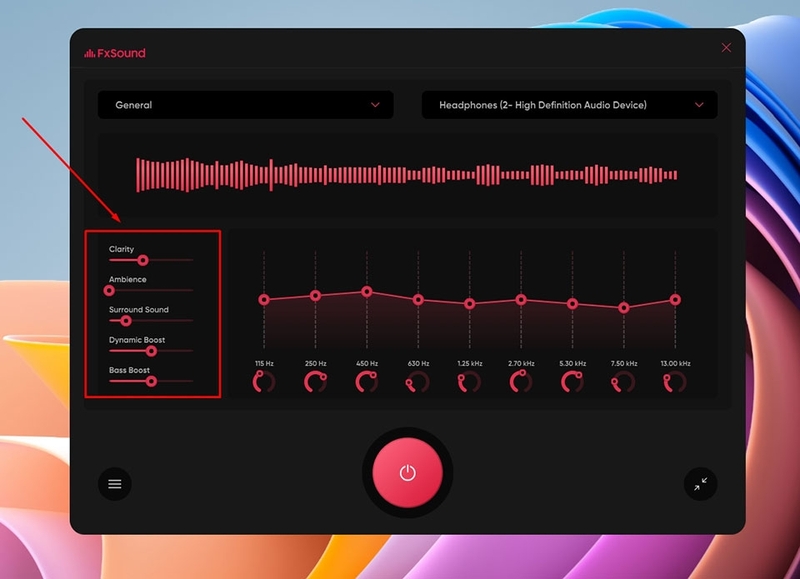The height and width of the screenshot is (579, 800).
Task: Click the 630 Hz EQ band point
Action: click(x=418, y=299)
